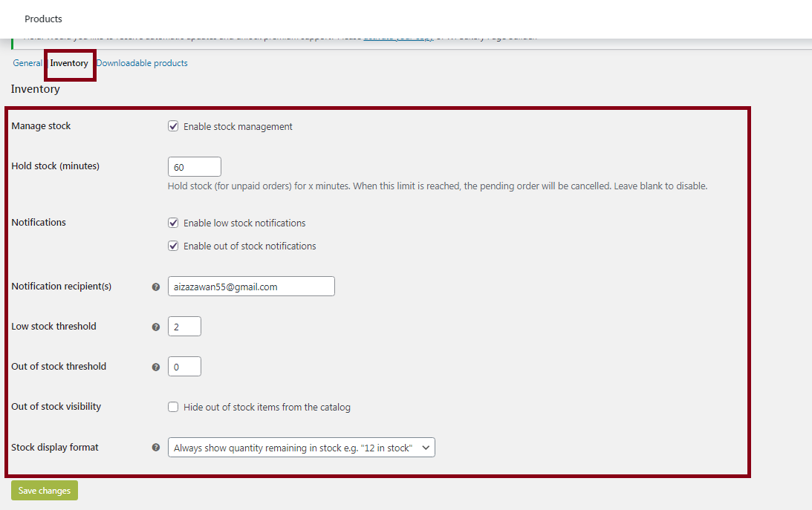
Task: Focus the Hold stock minutes field
Action: (x=195, y=167)
